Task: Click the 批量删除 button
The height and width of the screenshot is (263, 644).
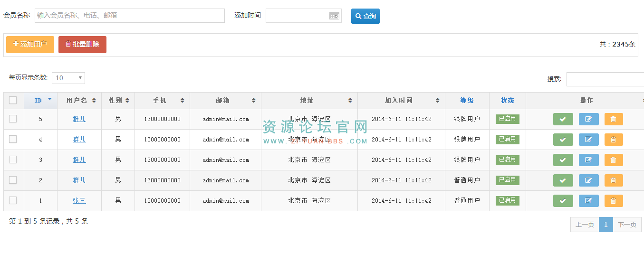Action: coord(82,45)
